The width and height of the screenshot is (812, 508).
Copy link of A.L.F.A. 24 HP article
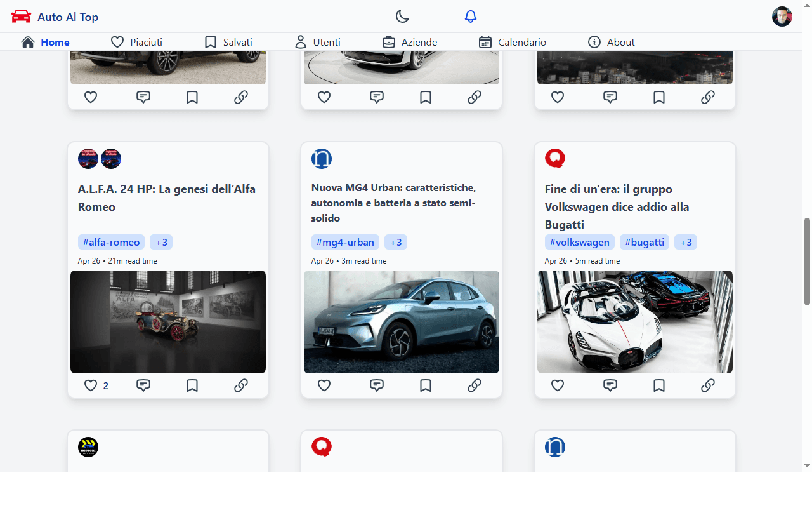click(x=241, y=385)
